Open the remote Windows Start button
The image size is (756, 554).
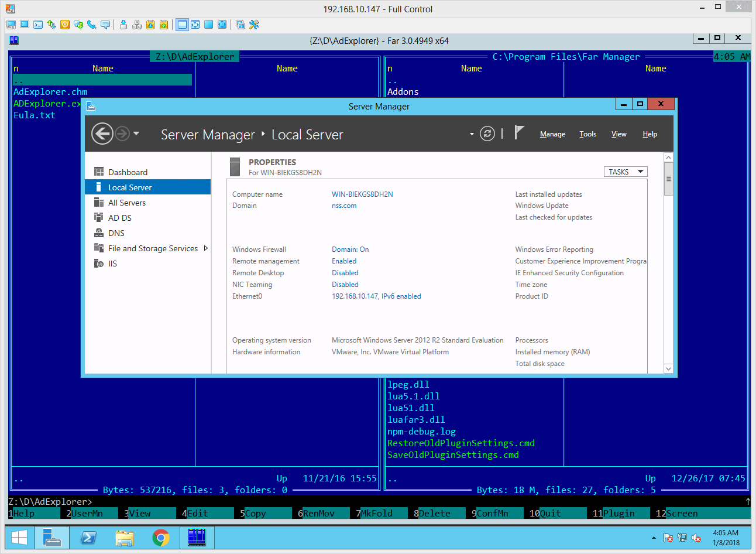click(19, 538)
